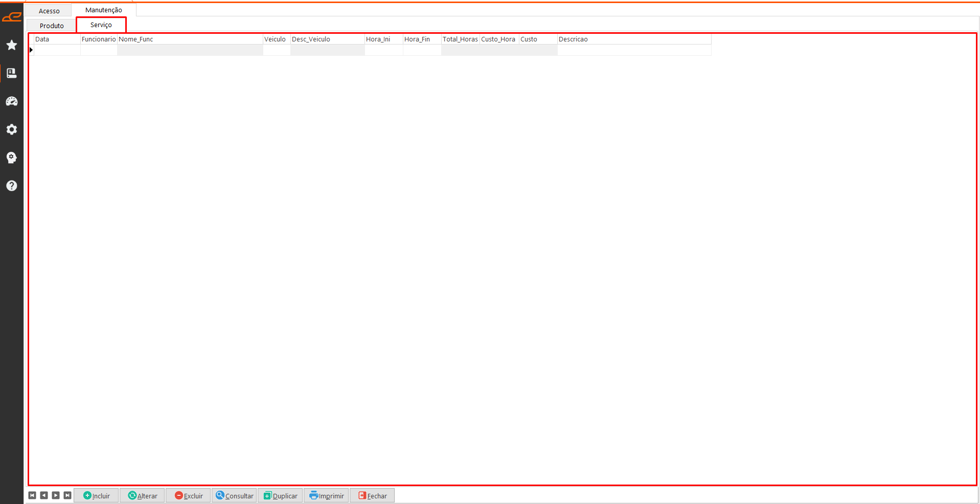Screen dimensions: 980x504
Task: Switch to the Acesso tab
Action: pos(49,11)
